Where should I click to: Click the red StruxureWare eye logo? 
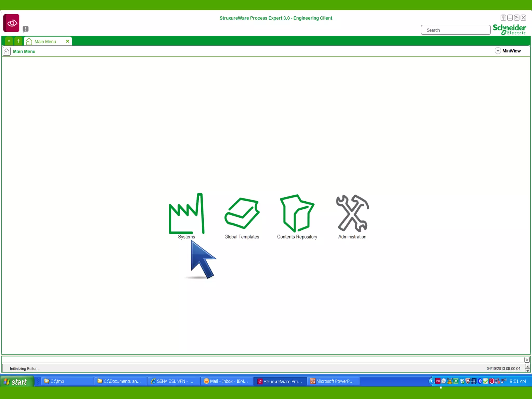click(11, 23)
